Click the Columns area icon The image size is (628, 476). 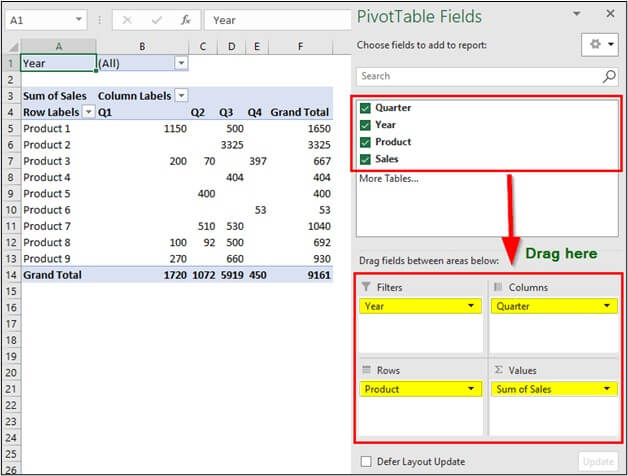[x=498, y=286]
